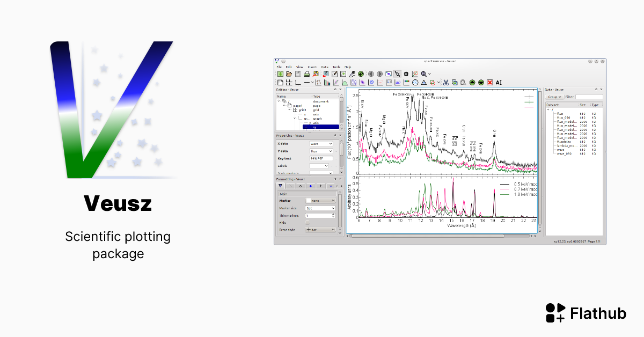Open the Insert menu
This screenshot has height=337, width=644.
click(x=312, y=67)
